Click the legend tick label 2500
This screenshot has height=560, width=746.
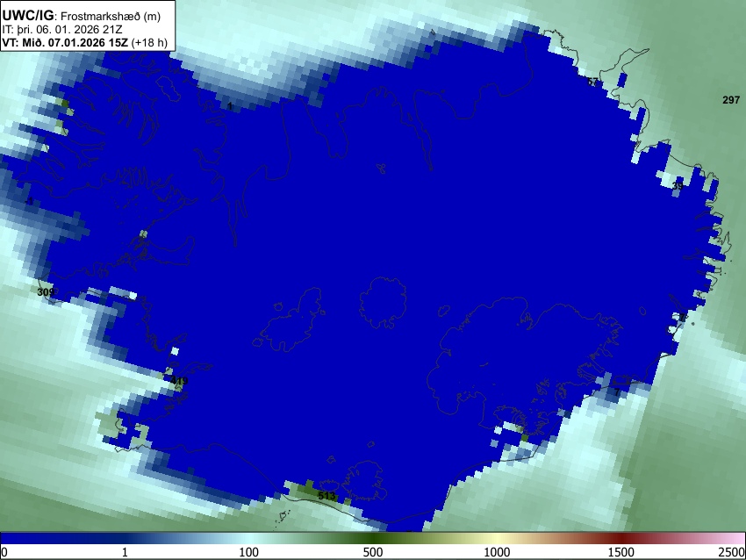click(x=732, y=552)
